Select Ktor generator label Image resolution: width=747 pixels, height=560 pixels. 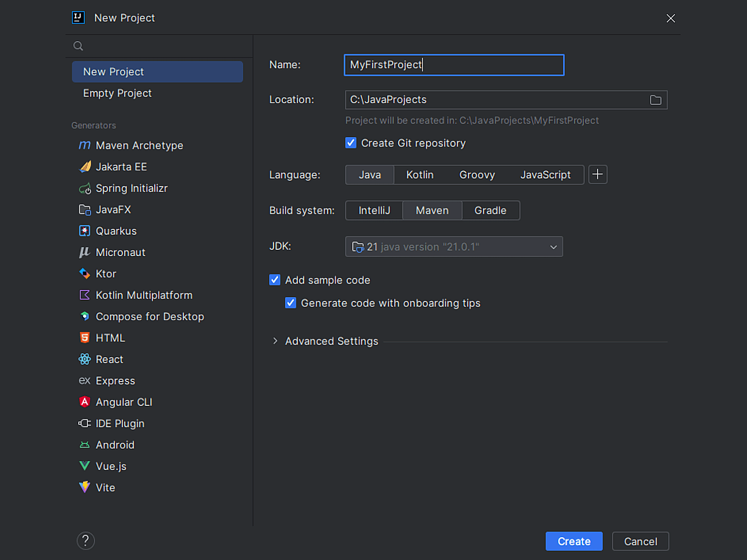106,274
